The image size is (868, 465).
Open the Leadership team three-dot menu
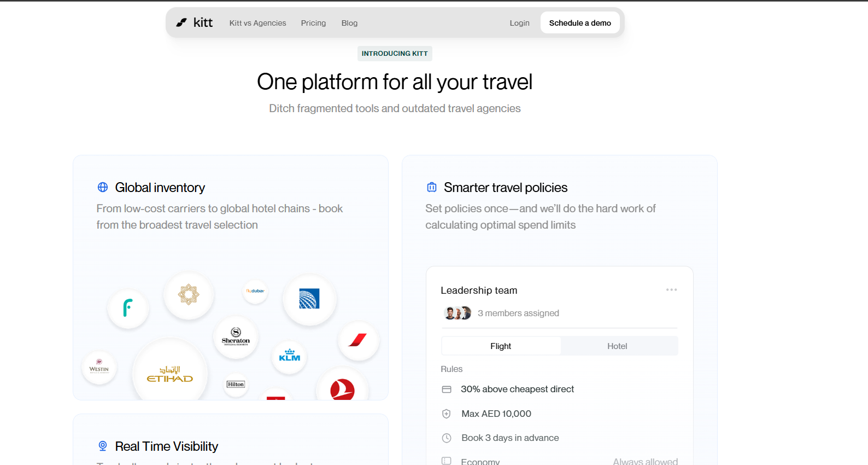click(671, 289)
